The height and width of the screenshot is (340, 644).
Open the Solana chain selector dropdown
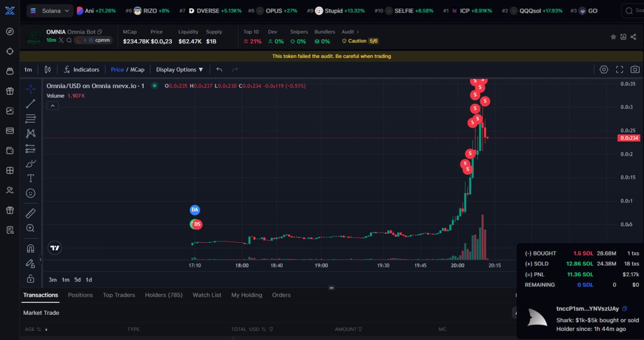49,11
